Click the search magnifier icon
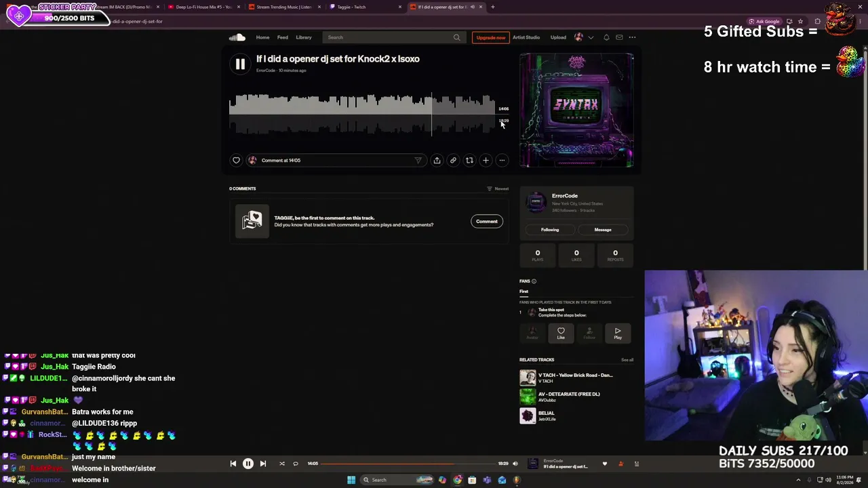Viewport: 868px width, 488px height. click(456, 37)
